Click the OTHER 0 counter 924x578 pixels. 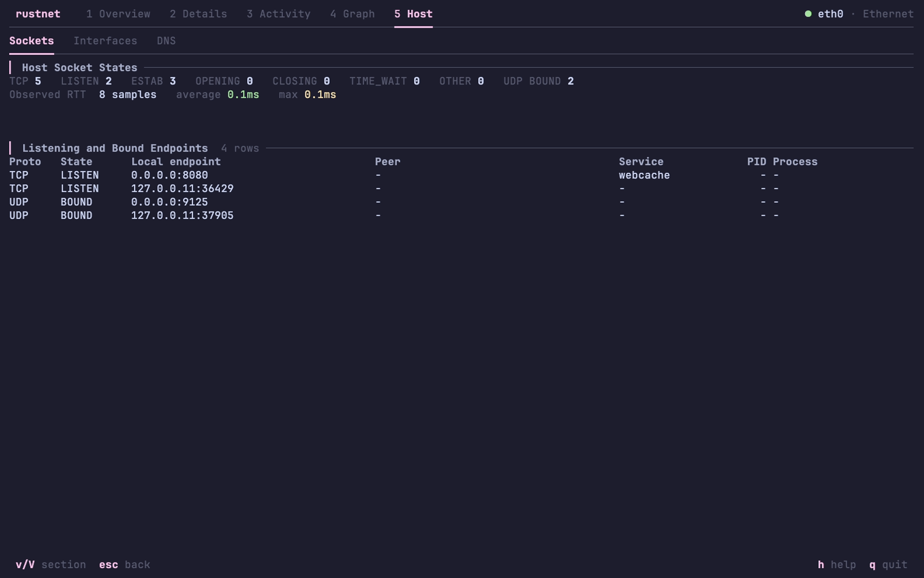[461, 81]
